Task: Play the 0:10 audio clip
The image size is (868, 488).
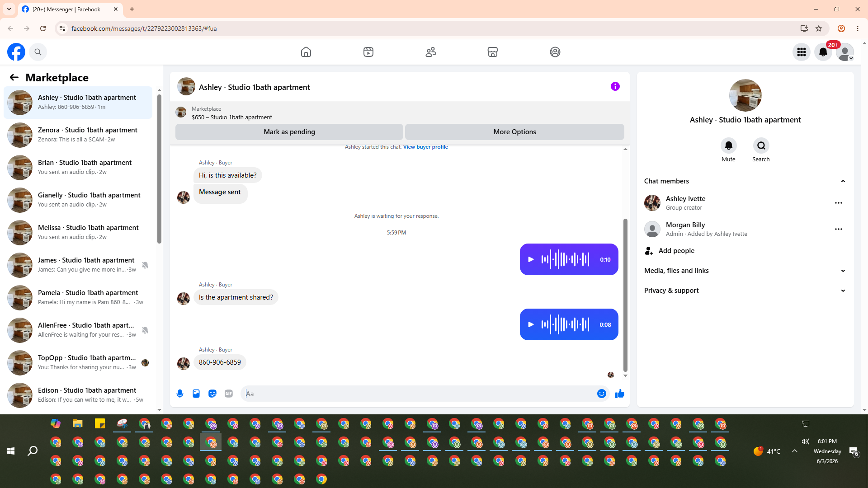Action: tap(531, 259)
